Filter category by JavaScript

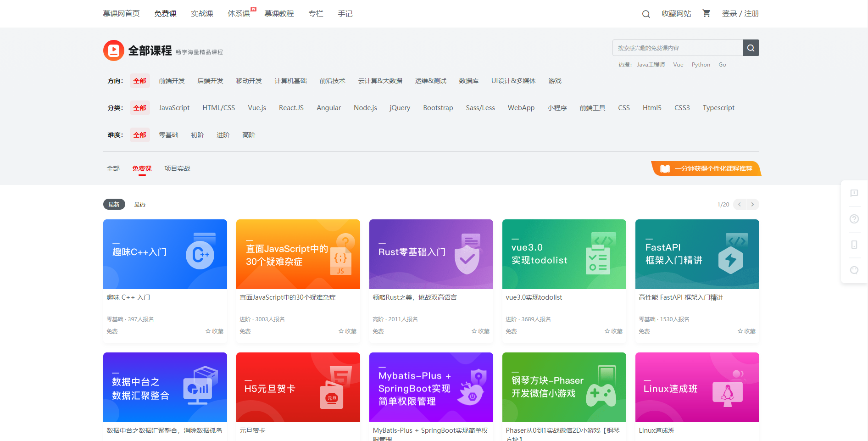coord(174,108)
